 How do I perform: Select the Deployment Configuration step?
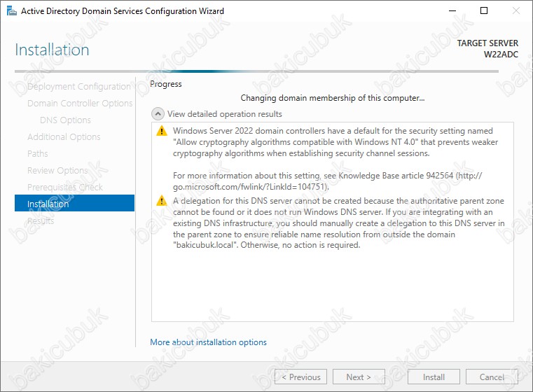79,87
